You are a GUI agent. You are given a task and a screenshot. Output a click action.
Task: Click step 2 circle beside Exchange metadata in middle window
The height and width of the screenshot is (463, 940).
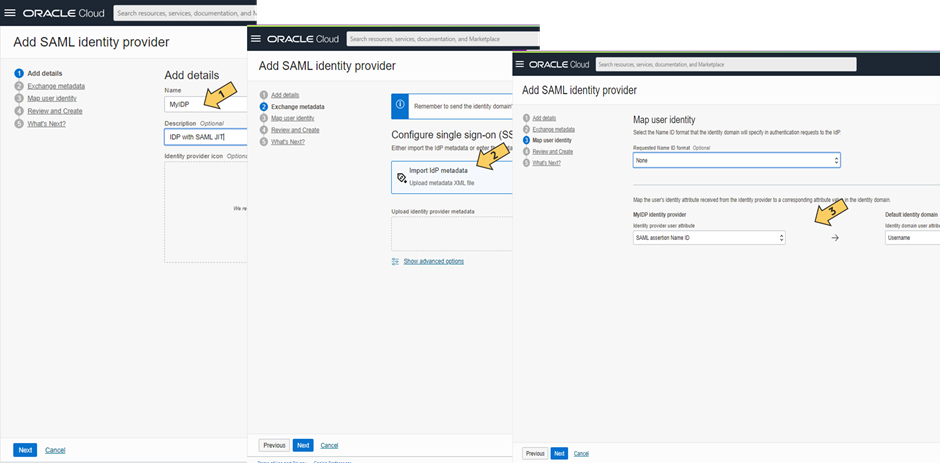pyautogui.click(x=264, y=107)
